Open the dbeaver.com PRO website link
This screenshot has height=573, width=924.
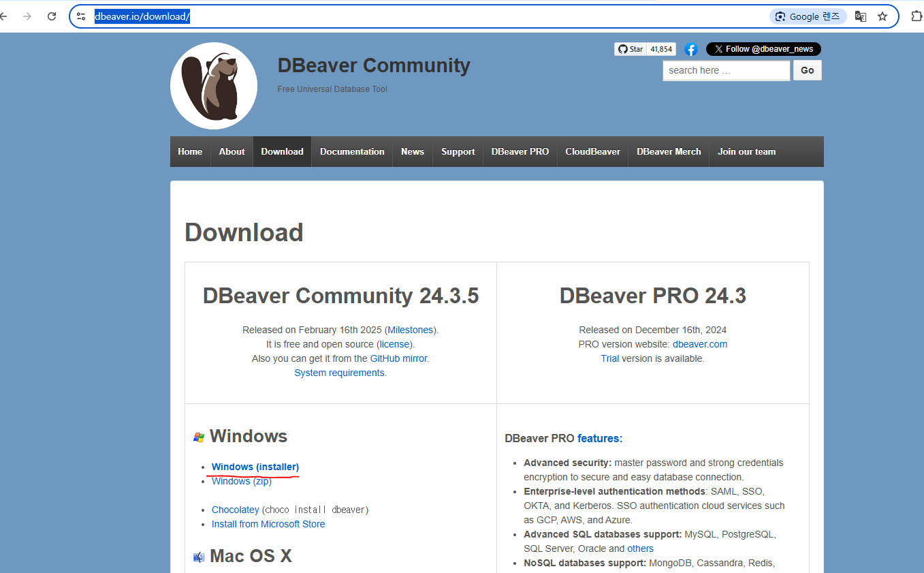coord(700,344)
